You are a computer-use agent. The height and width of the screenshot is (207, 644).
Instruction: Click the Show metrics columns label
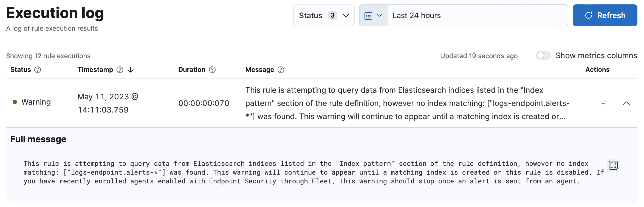[x=596, y=55]
